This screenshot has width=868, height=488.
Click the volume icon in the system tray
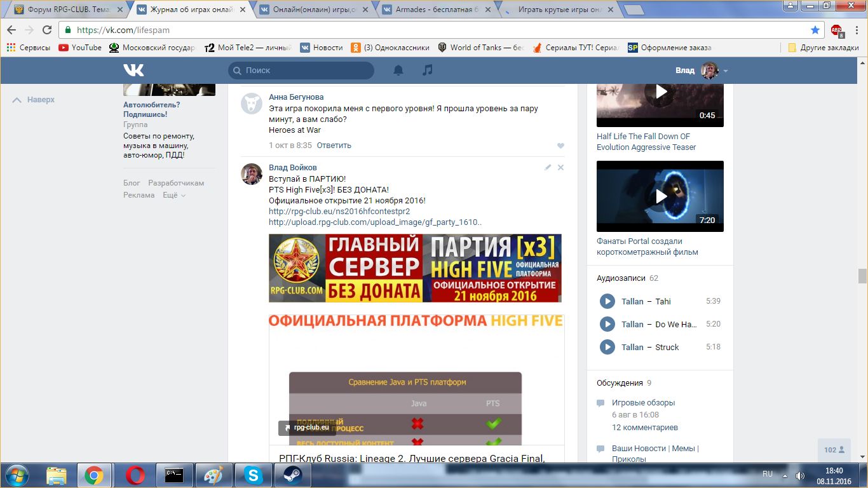click(800, 475)
